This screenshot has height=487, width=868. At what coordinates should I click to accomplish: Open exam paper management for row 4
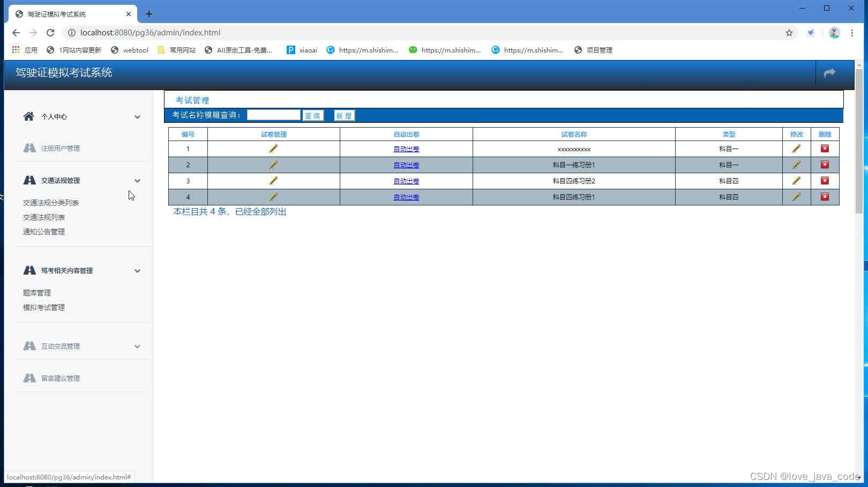(x=273, y=197)
